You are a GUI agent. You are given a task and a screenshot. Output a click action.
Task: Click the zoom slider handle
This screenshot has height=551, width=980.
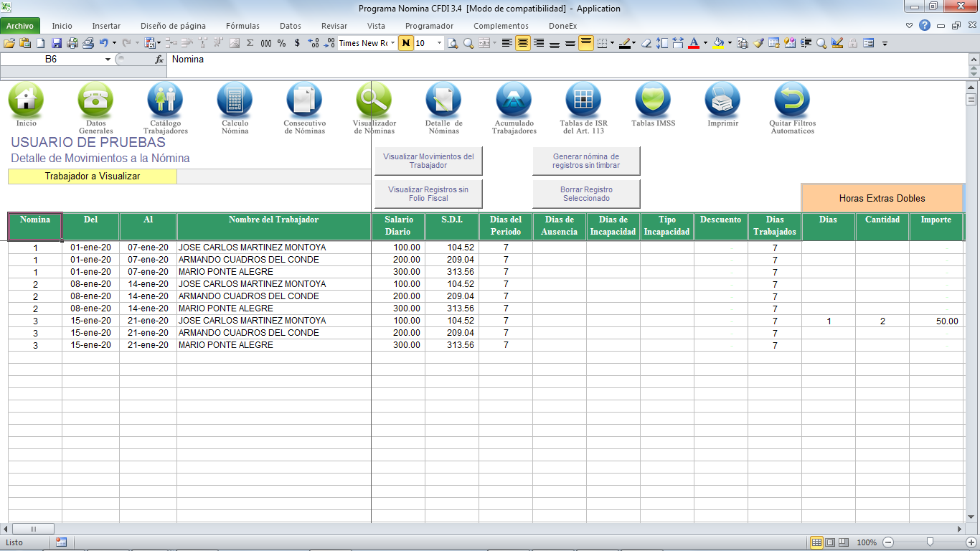tap(930, 542)
